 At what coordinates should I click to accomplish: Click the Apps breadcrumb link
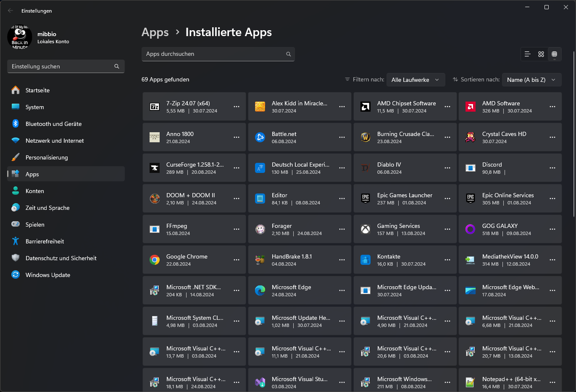tap(155, 32)
